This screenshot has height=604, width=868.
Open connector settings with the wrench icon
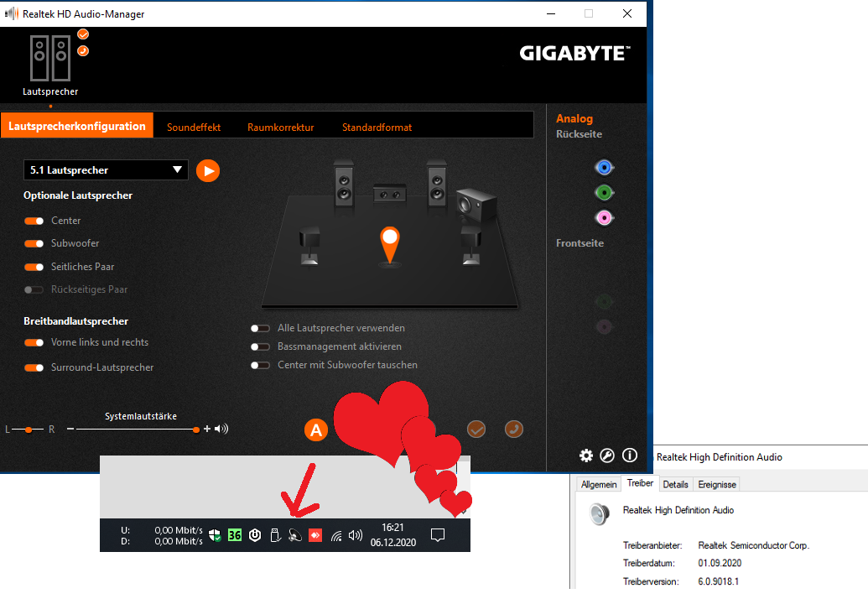point(607,456)
